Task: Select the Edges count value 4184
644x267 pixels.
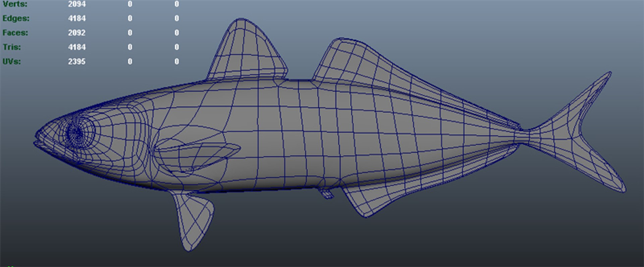Action: [x=77, y=18]
